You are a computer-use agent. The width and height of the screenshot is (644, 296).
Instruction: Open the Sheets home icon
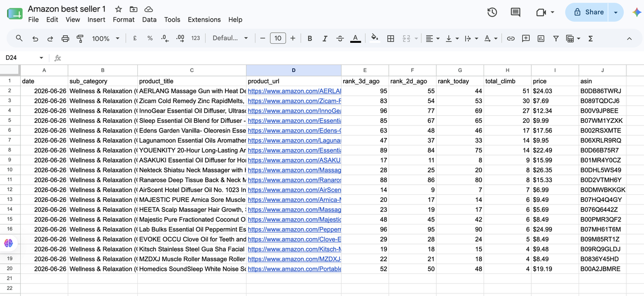click(15, 14)
